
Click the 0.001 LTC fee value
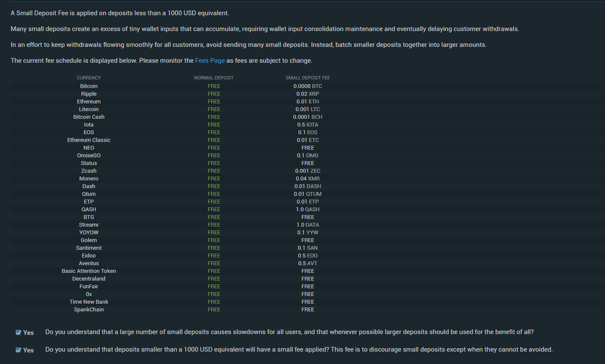click(x=308, y=109)
